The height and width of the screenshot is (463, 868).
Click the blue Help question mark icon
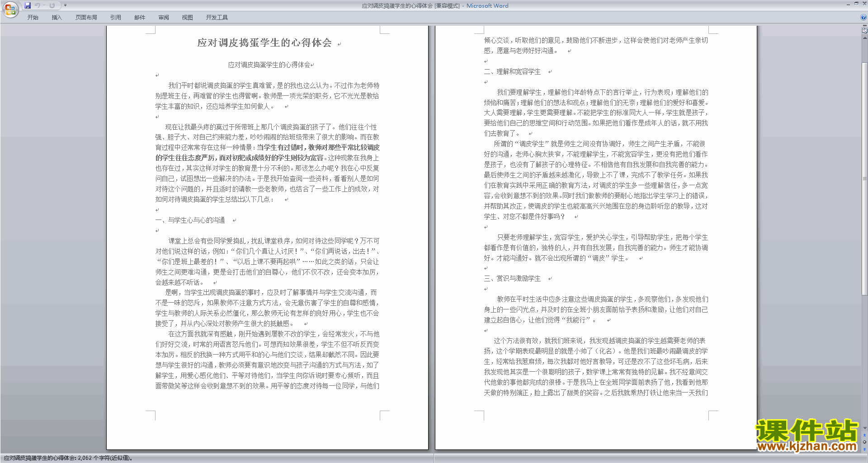point(863,18)
